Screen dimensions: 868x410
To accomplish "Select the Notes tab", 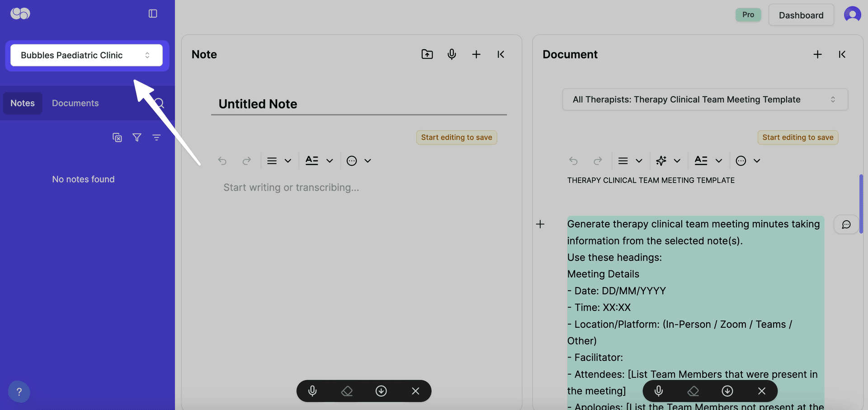I will 22,103.
